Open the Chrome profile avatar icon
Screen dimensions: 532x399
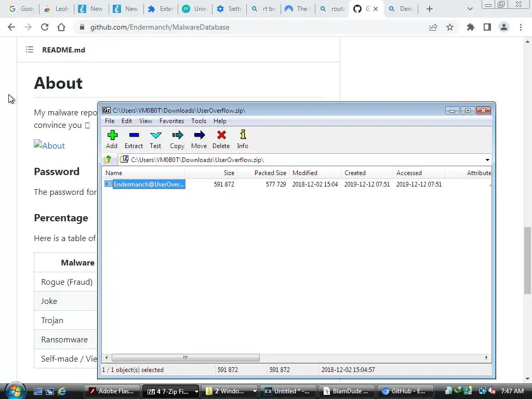[x=504, y=27]
